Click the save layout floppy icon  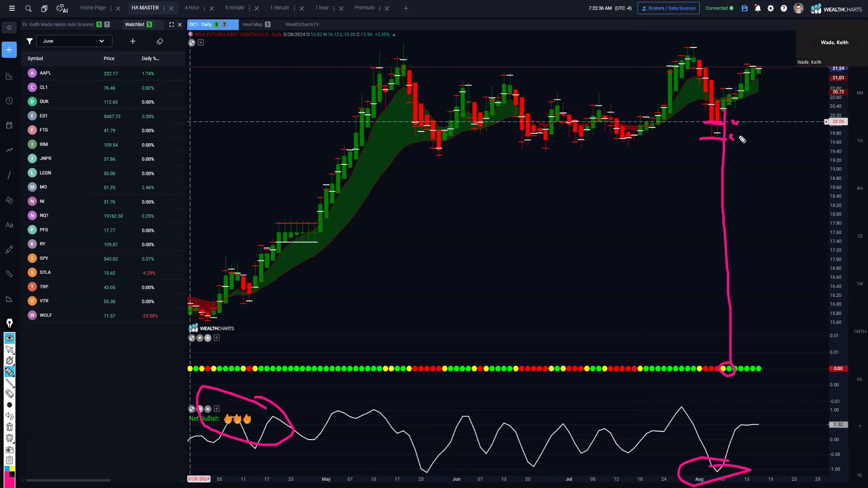pos(745,8)
